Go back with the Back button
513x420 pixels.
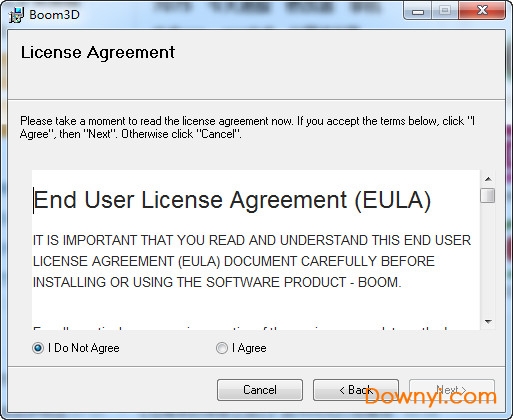356,390
